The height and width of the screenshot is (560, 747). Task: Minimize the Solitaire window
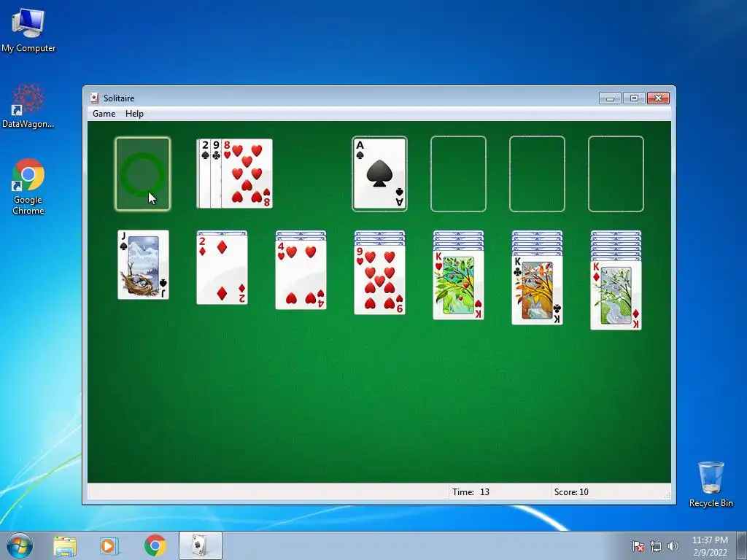(610, 98)
